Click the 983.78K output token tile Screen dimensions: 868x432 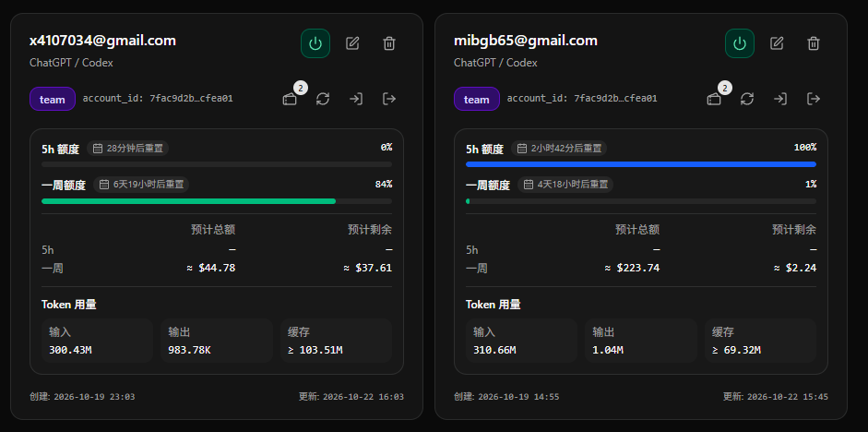[217, 341]
